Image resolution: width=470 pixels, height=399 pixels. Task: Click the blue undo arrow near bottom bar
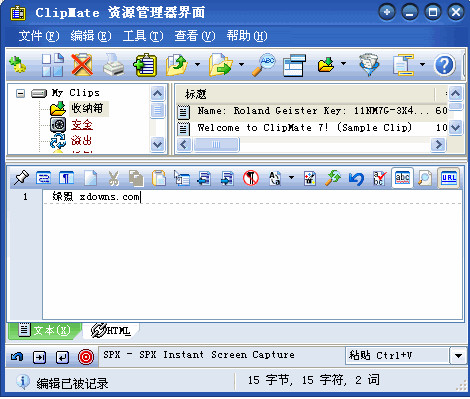coord(17,357)
